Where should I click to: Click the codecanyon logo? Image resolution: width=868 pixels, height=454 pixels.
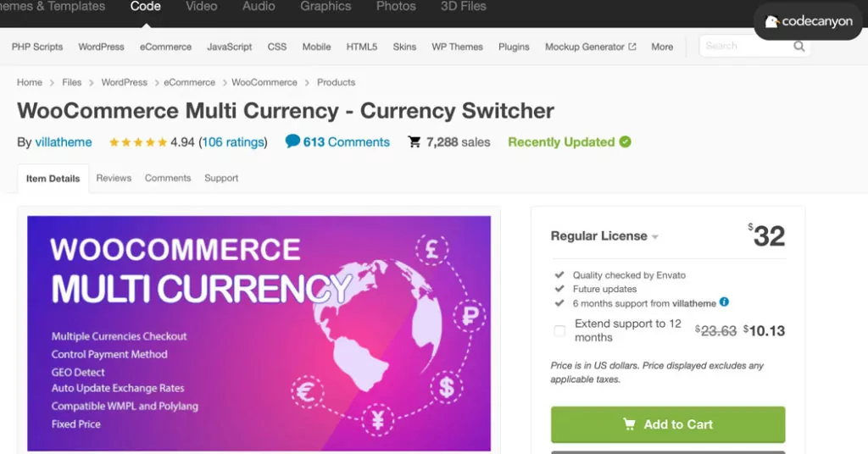click(x=809, y=21)
